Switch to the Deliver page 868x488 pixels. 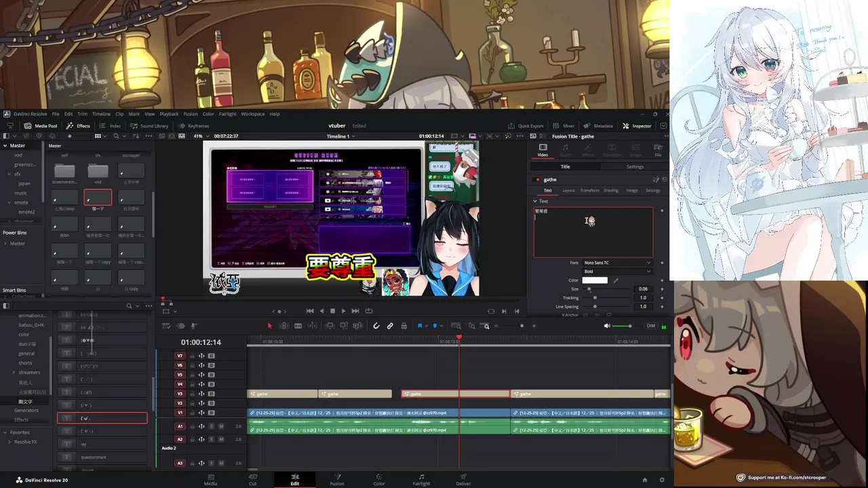[463, 480]
